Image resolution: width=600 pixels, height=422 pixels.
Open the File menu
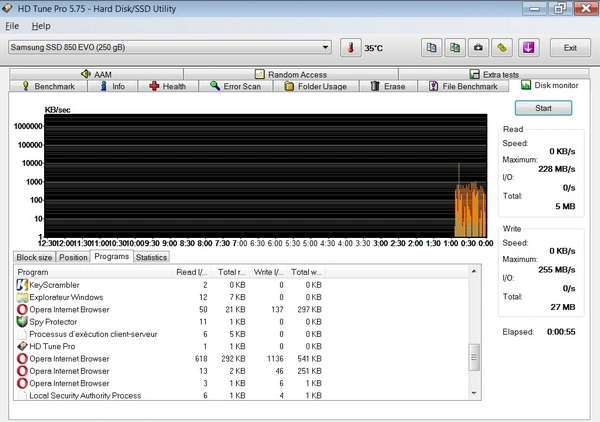tap(12, 25)
